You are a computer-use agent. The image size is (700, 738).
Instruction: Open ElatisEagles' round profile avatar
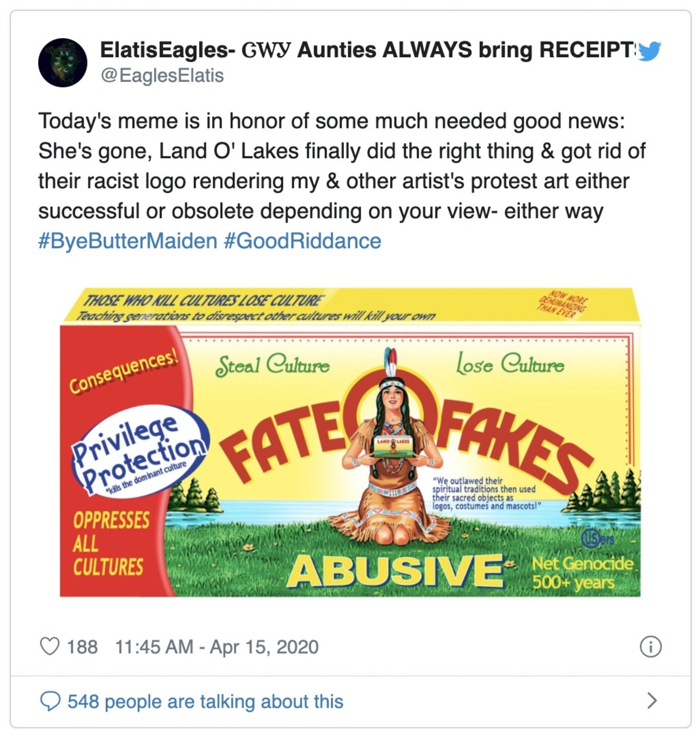coord(63,62)
